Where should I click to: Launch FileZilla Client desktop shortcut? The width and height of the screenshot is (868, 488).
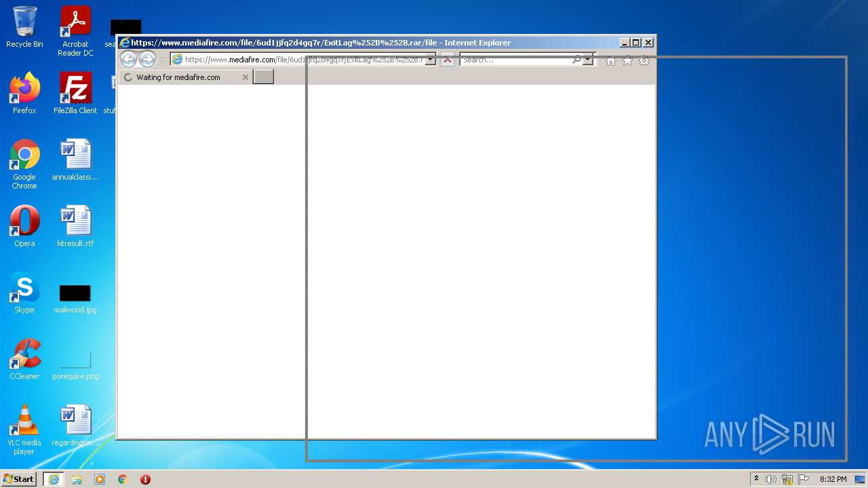[x=75, y=93]
